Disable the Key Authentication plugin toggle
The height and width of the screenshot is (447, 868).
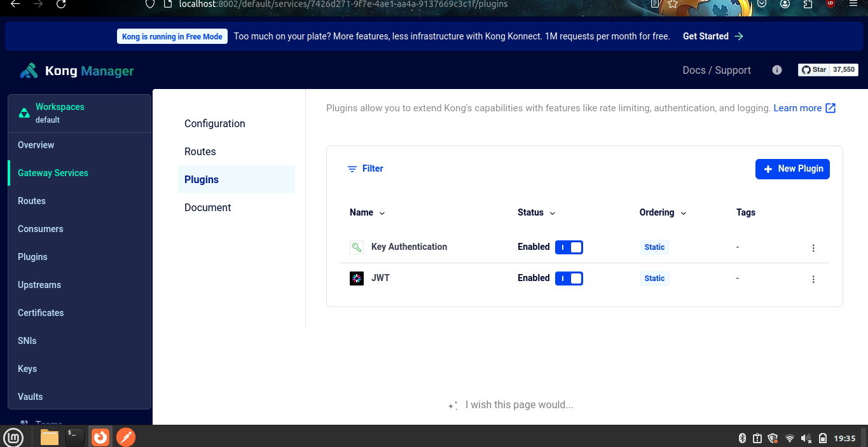pos(569,247)
